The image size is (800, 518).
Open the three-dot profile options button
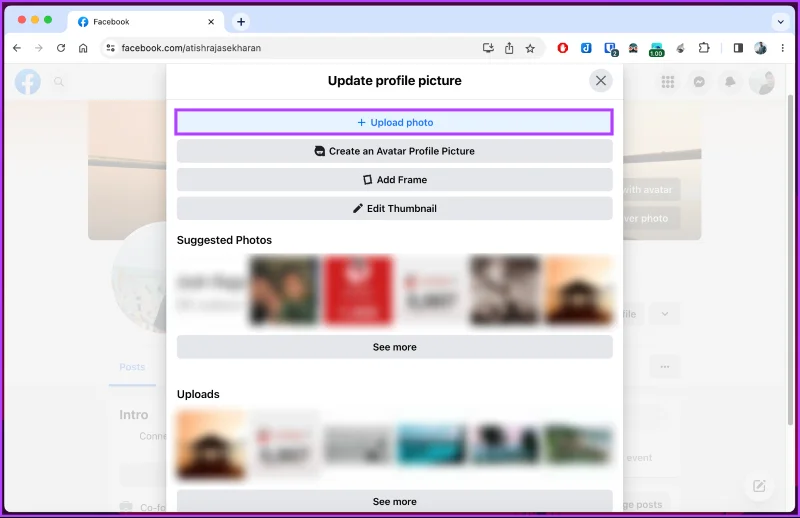click(x=664, y=367)
